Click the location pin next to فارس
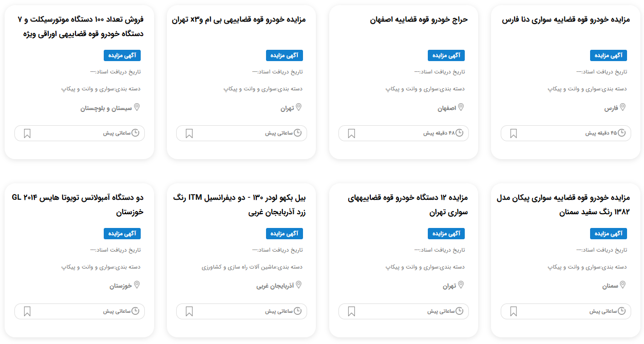 pyautogui.click(x=623, y=108)
